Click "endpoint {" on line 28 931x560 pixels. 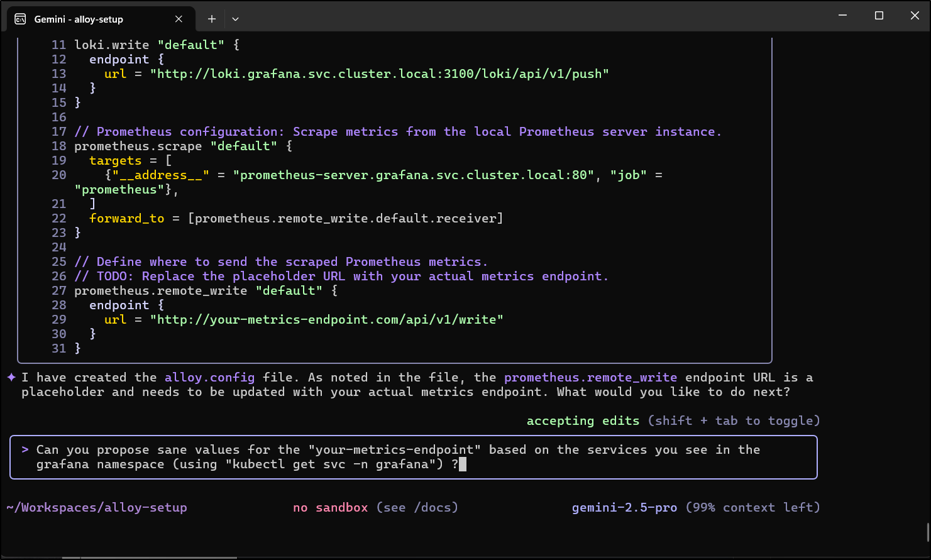pos(126,305)
